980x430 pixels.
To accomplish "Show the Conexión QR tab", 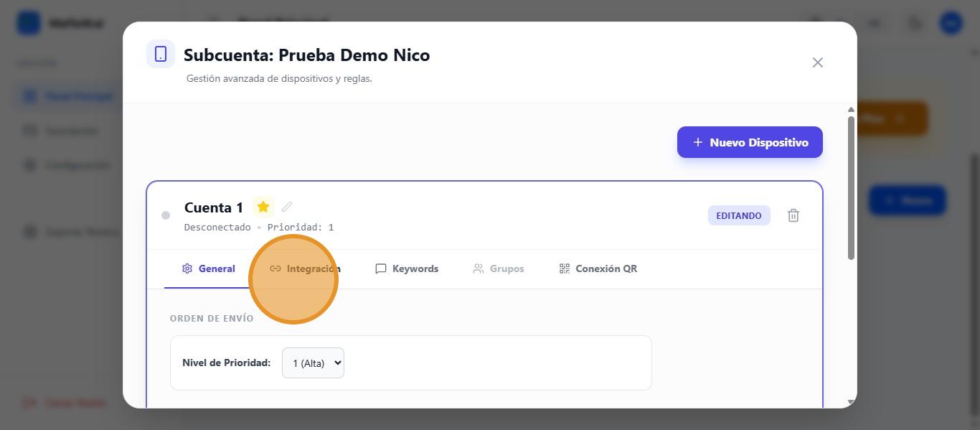I will [x=598, y=268].
